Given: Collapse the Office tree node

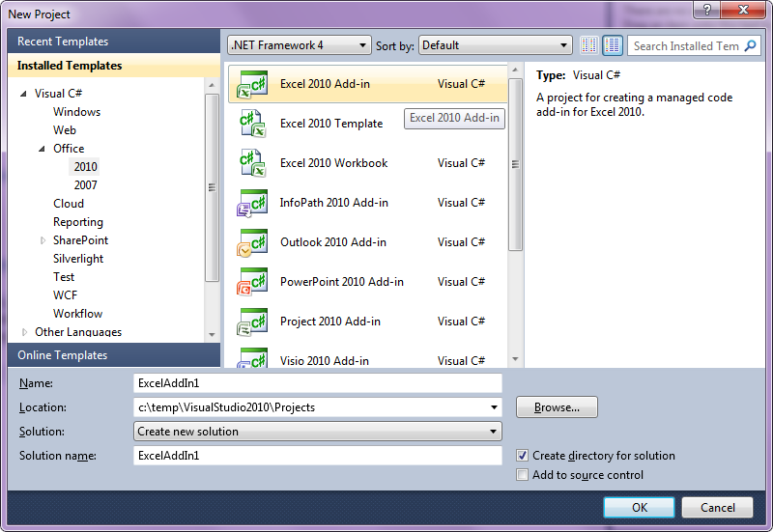Looking at the screenshot, I should click(x=42, y=149).
